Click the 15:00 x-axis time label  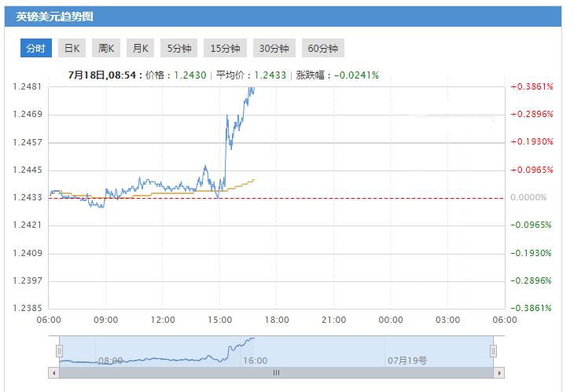point(219,320)
